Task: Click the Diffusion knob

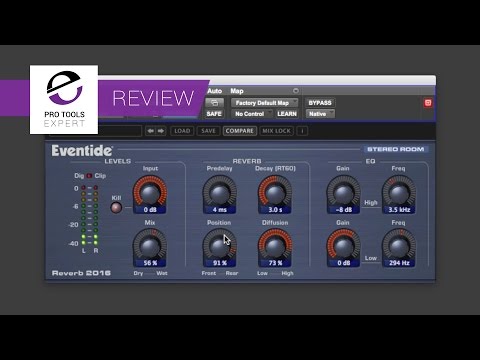Action: [275, 246]
